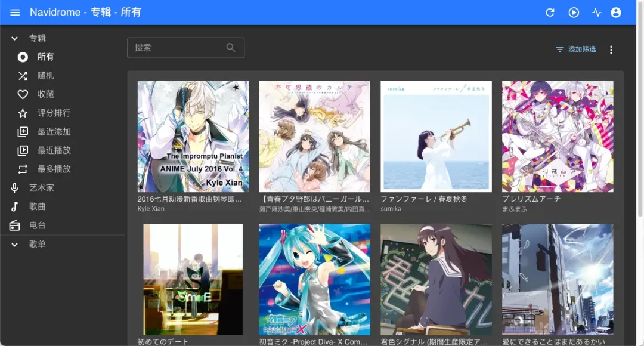Click the magnifier icon in search box
Viewport: 644px width, 346px height.
[x=231, y=48]
